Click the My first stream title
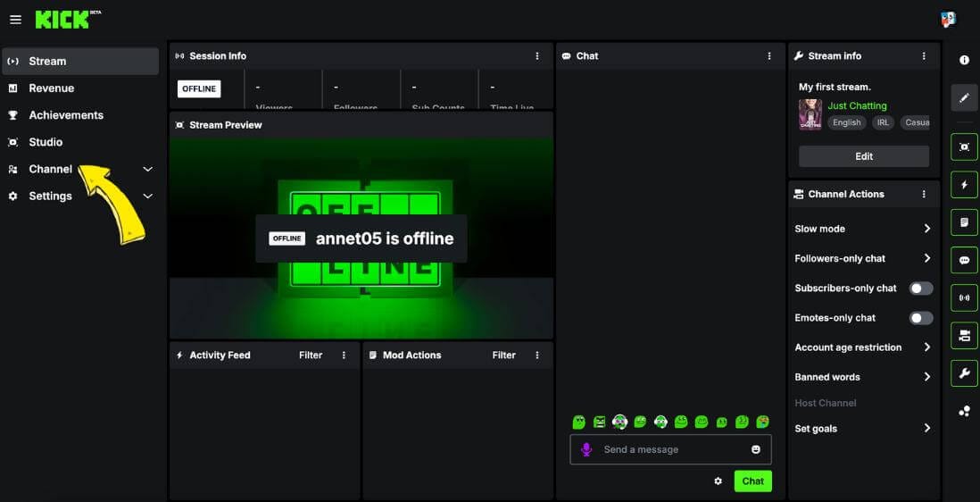This screenshot has height=502, width=980. [x=835, y=87]
